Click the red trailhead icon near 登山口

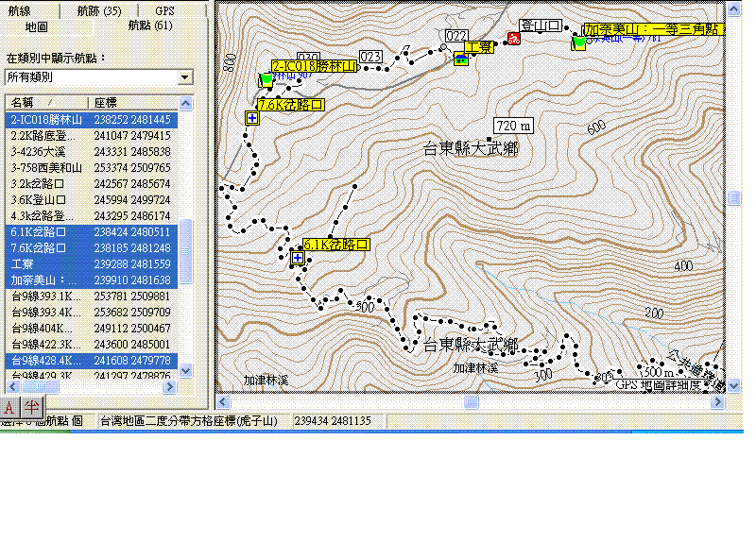tap(513, 39)
